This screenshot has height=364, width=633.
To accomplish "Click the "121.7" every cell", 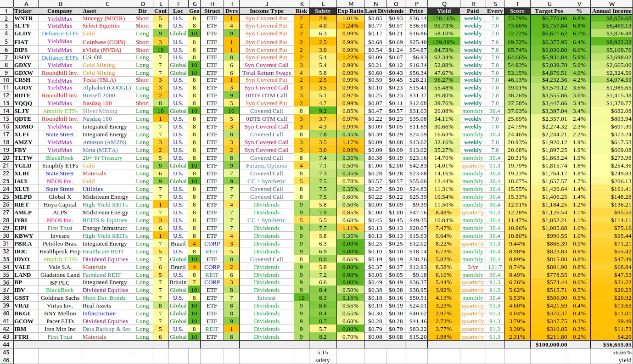I will [x=494, y=267].
